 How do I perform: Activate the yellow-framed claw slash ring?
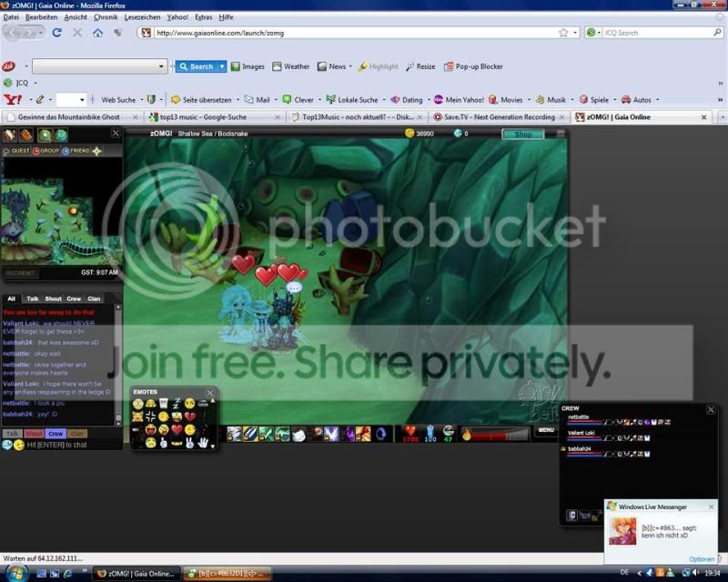click(x=250, y=435)
